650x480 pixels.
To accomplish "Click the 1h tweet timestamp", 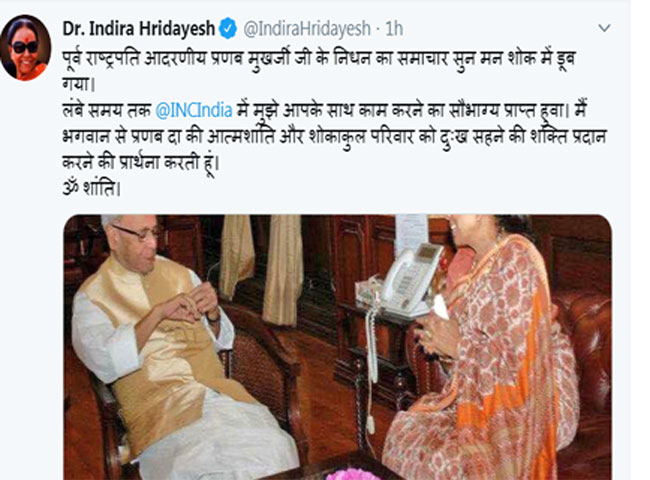I will (394, 29).
